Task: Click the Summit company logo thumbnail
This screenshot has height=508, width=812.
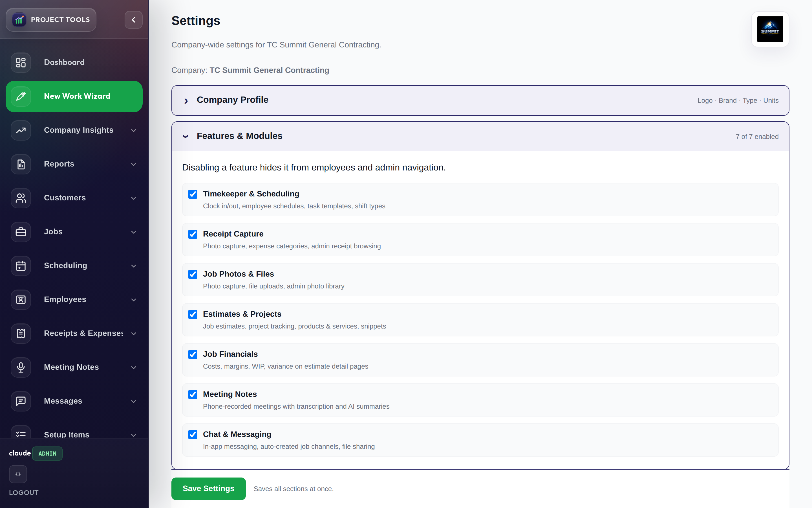Action: [x=770, y=29]
